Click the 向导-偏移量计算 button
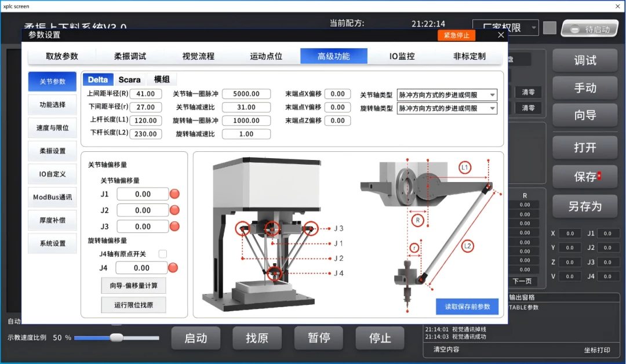The width and height of the screenshot is (626, 364). pos(133,285)
